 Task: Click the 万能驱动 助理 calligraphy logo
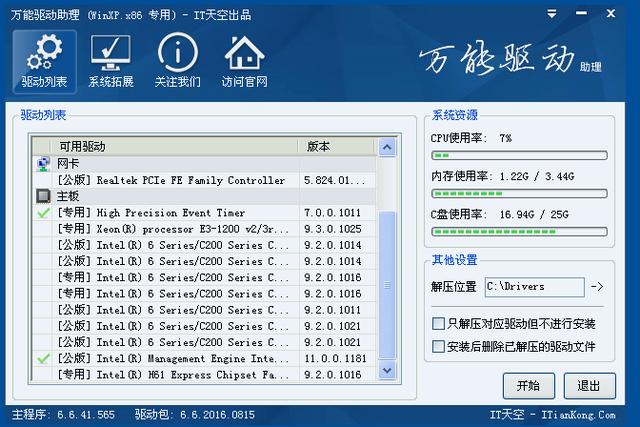(x=510, y=60)
